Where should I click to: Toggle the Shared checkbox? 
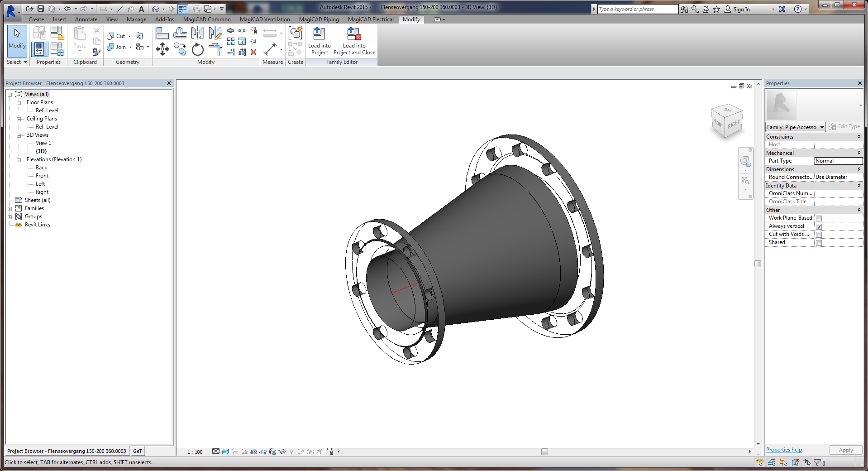coord(819,243)
